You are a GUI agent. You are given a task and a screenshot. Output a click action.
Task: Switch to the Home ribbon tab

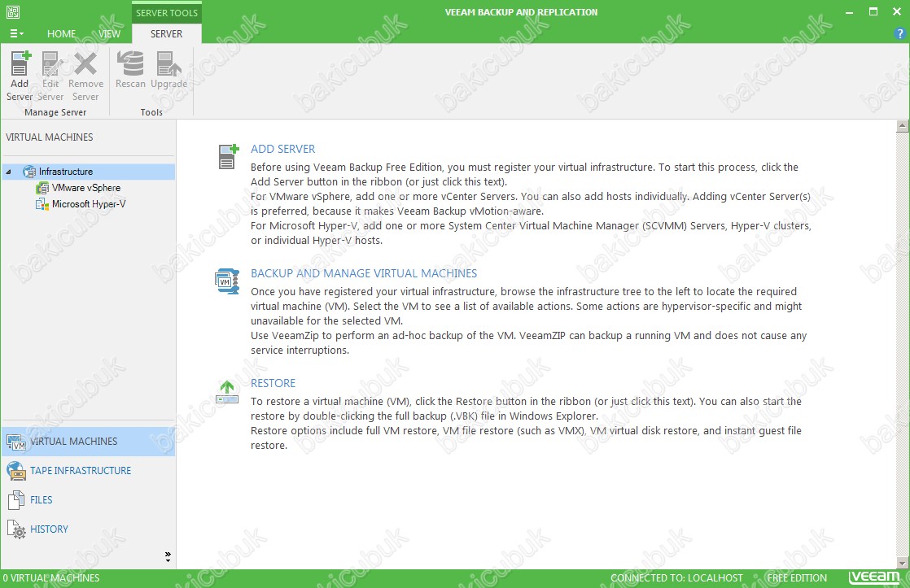[x=62, y=33]
